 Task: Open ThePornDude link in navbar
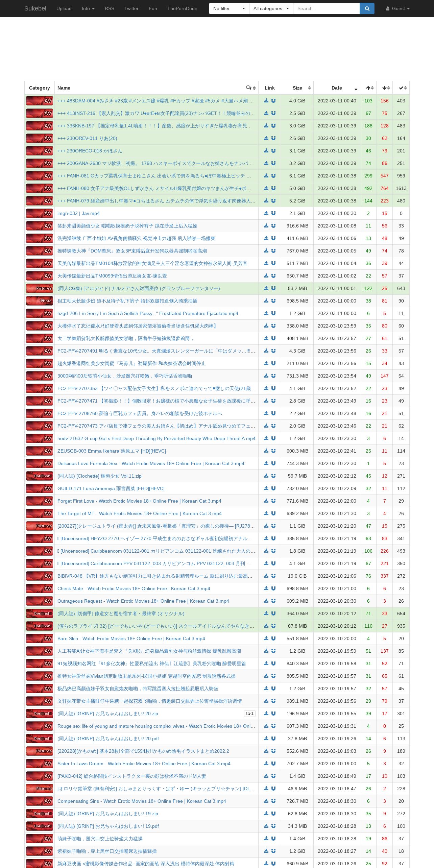tap(182, 8)
